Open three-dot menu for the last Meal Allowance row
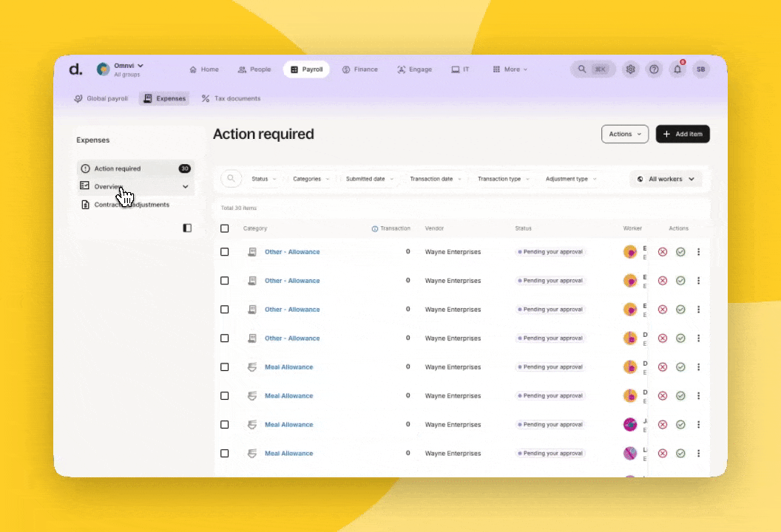Viewport: 781px width, 532px height. 698,454
